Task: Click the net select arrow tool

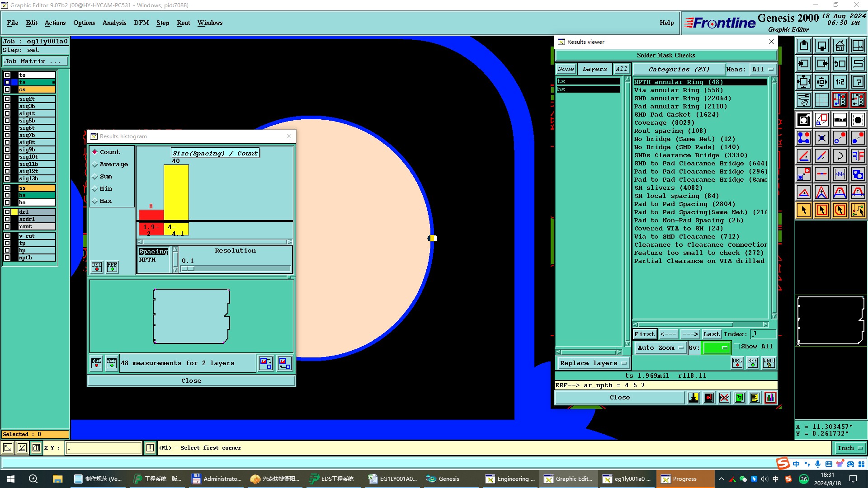Action: (858, 210)
